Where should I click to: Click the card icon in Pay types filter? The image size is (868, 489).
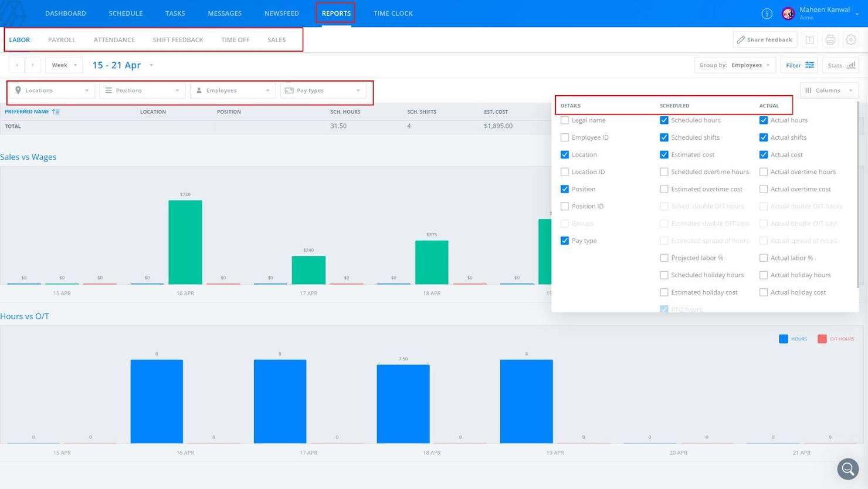(289, 90)
